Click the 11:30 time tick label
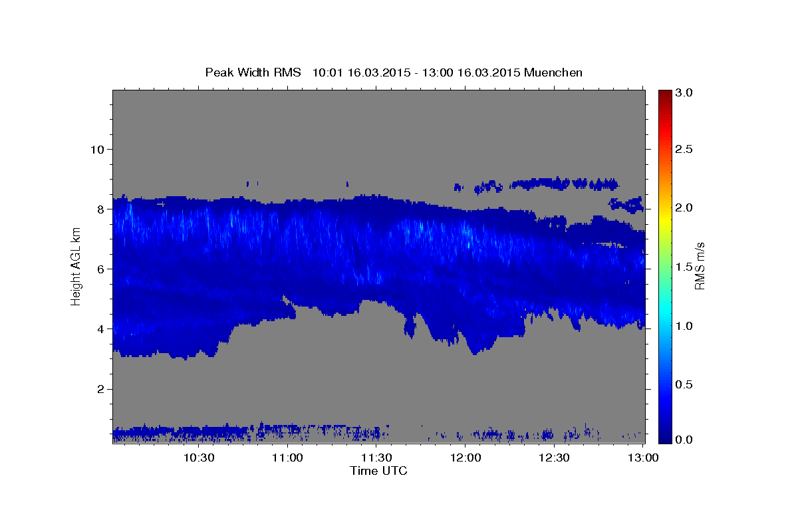The height and width of the screenshot is (532, 798). click(x=376, y=458)
